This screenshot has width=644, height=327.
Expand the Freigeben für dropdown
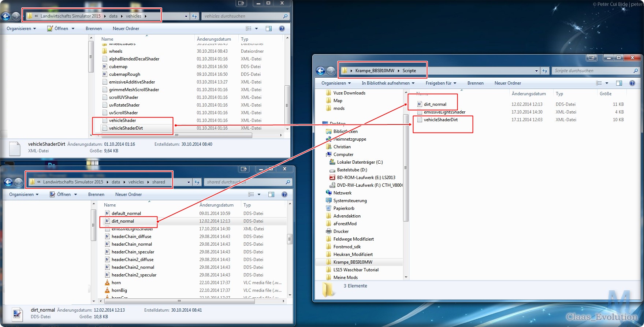click(x=441, y=83)
